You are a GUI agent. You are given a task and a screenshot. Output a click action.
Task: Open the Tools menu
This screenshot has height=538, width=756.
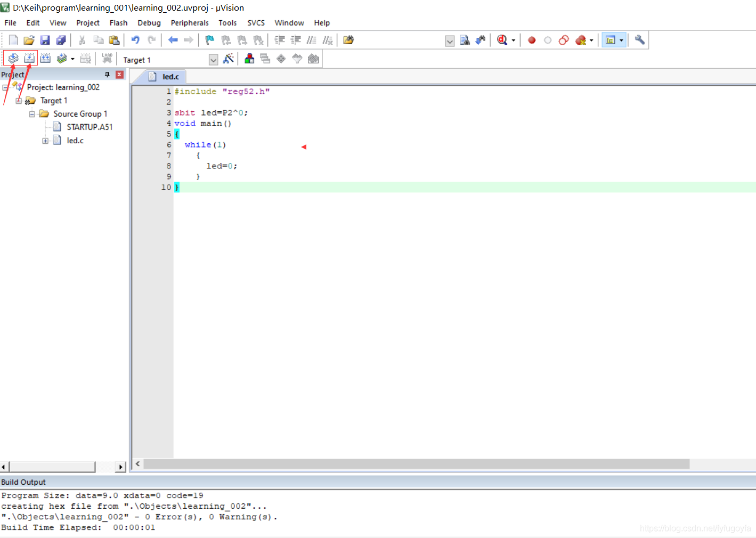tap(227, 23)
